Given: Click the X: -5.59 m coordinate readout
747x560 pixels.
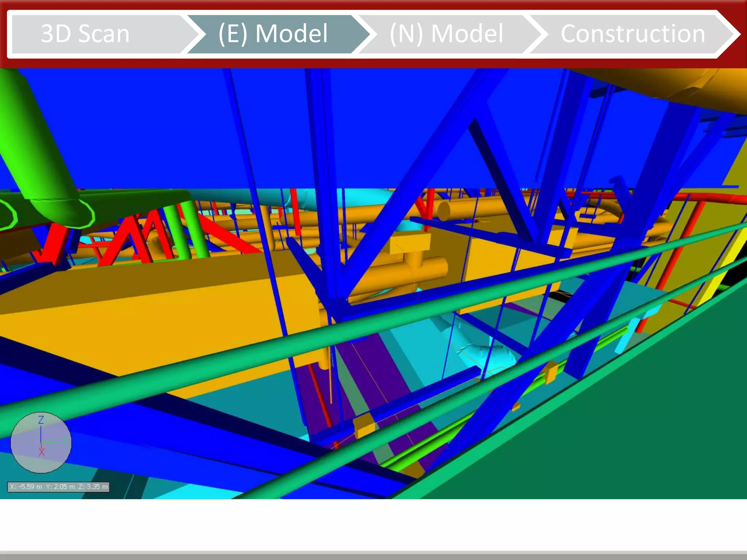Looking at the screenshot, I should 26,487.
